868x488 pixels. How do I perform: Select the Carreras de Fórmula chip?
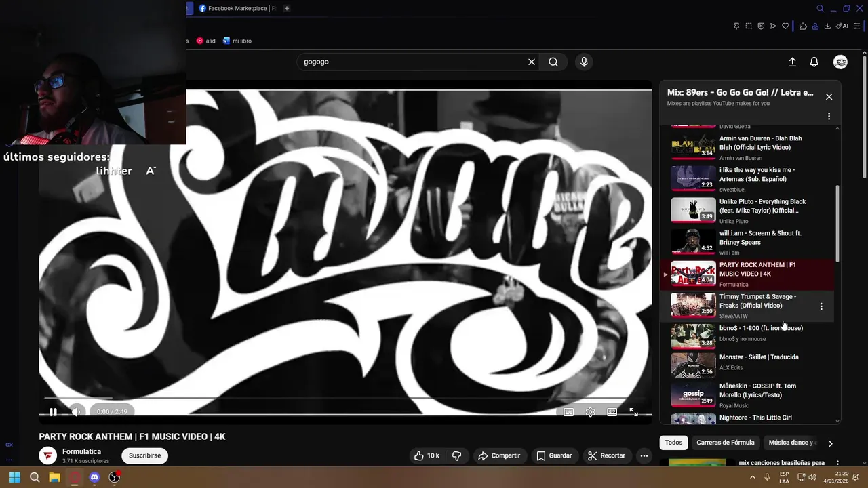click(725, 443)
